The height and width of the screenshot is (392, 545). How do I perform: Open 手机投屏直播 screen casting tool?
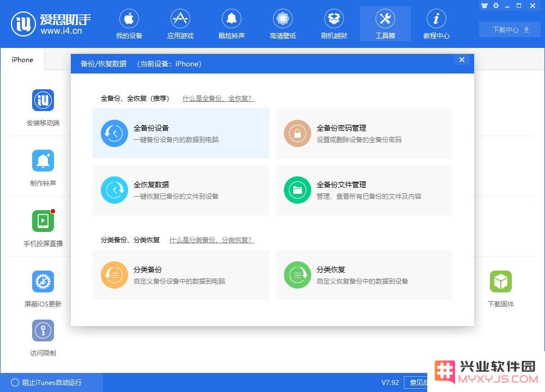coord(43,221)
